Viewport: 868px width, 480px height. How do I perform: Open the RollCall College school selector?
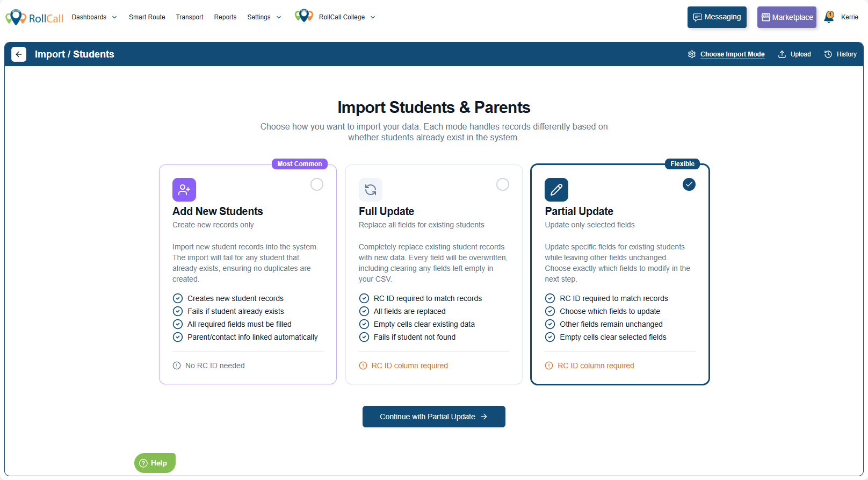(346, 17)
